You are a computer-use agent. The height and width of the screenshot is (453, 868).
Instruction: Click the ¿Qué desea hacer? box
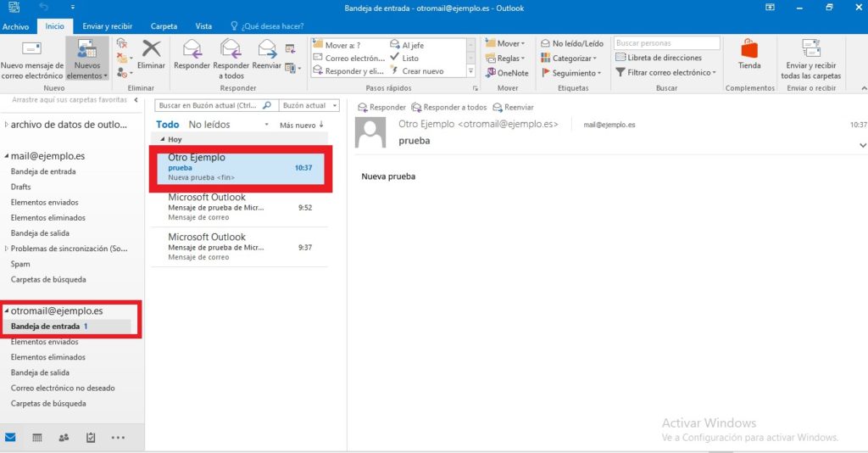click(x=267, y=26)
